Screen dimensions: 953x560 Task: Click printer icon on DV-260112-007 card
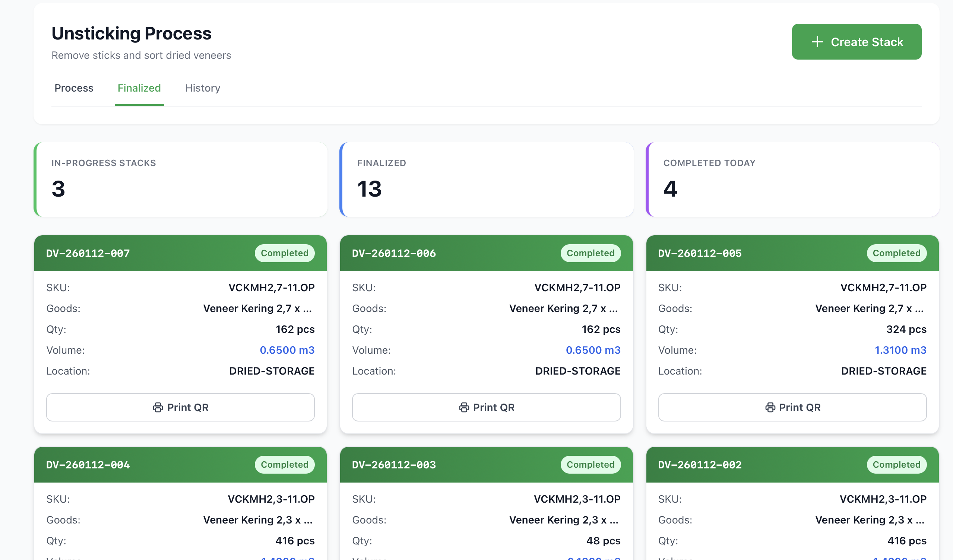158,407
